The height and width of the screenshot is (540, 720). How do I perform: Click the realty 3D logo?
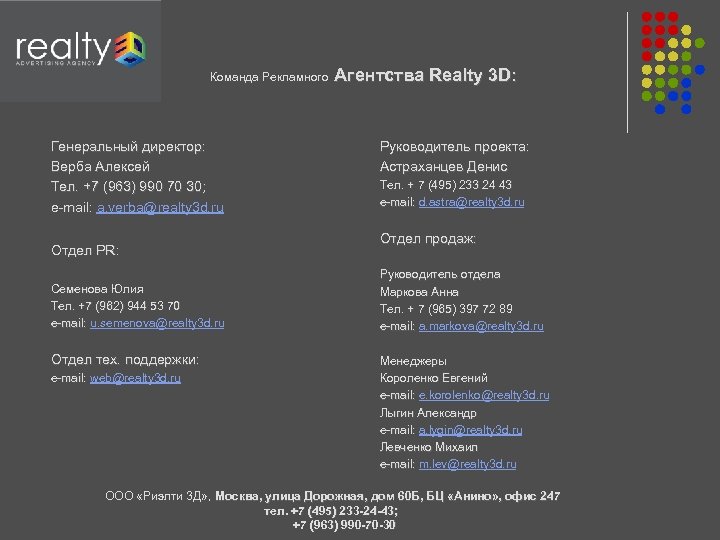(80, 49)
